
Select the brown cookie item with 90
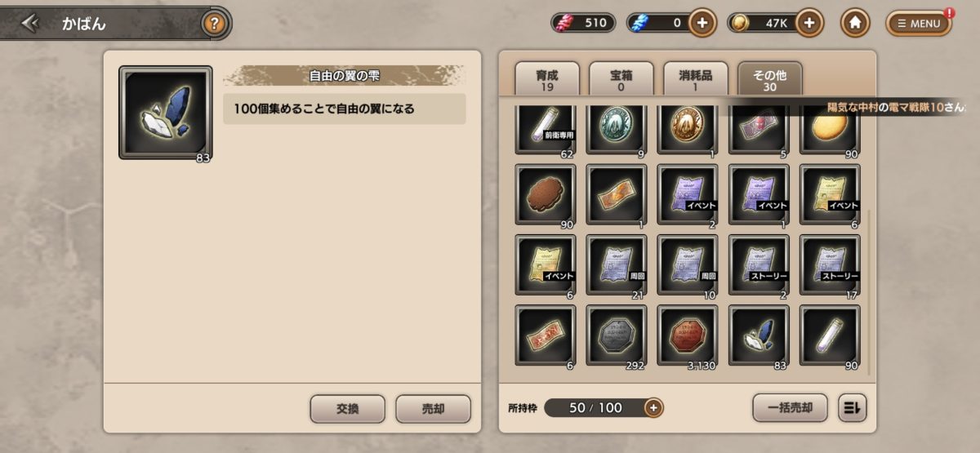546,194
